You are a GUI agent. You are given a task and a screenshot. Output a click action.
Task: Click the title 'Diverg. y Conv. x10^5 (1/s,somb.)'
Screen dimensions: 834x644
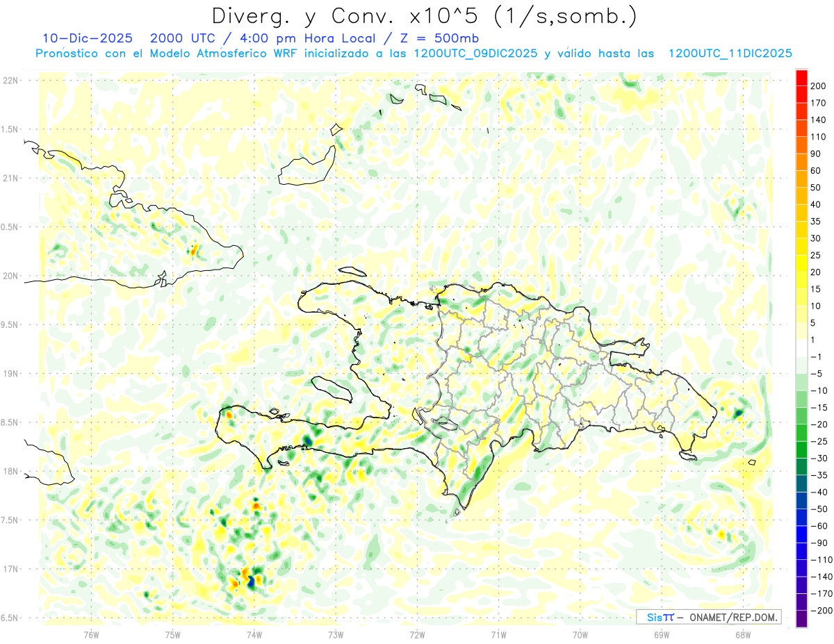[423, 16]
